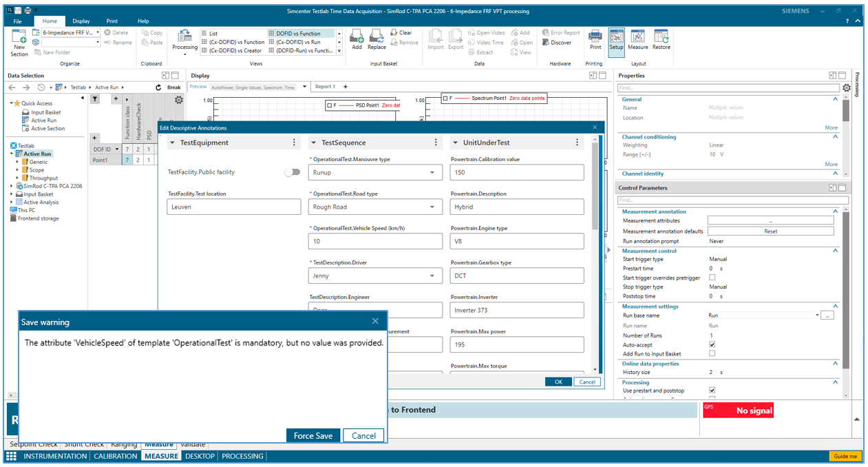Image resolution: width=868 pixels, height=467 pixels.
Task: Toggle the TestFacility Public facility switch
Action: [292, 172]
